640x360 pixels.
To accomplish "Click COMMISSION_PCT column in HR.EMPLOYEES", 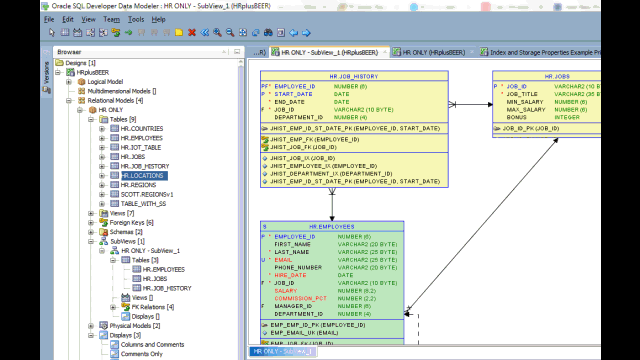I will 300,298.
